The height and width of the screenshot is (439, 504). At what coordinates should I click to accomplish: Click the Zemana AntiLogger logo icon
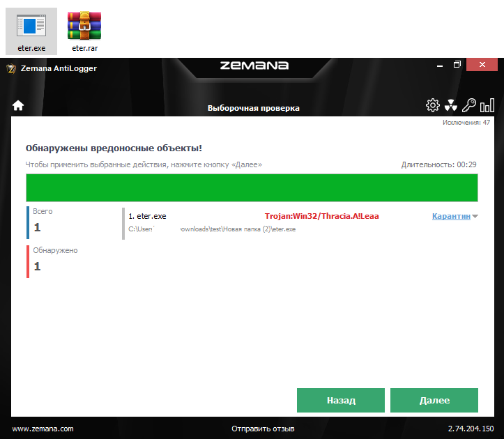[x=11, y=68]
